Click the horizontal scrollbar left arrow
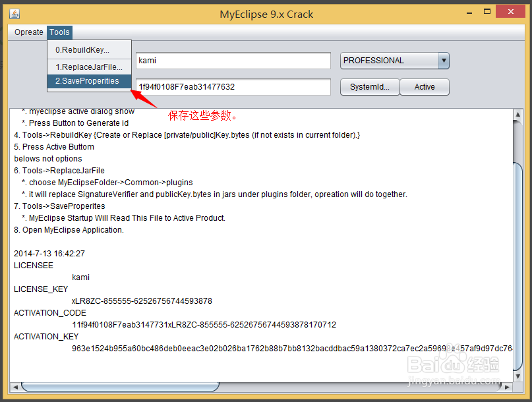 tap(15, 387)
